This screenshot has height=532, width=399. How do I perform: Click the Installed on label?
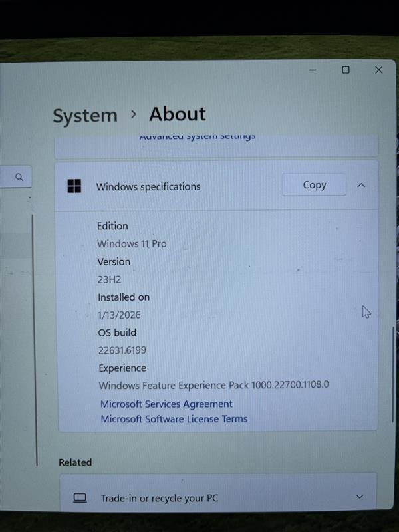point(124,297)
